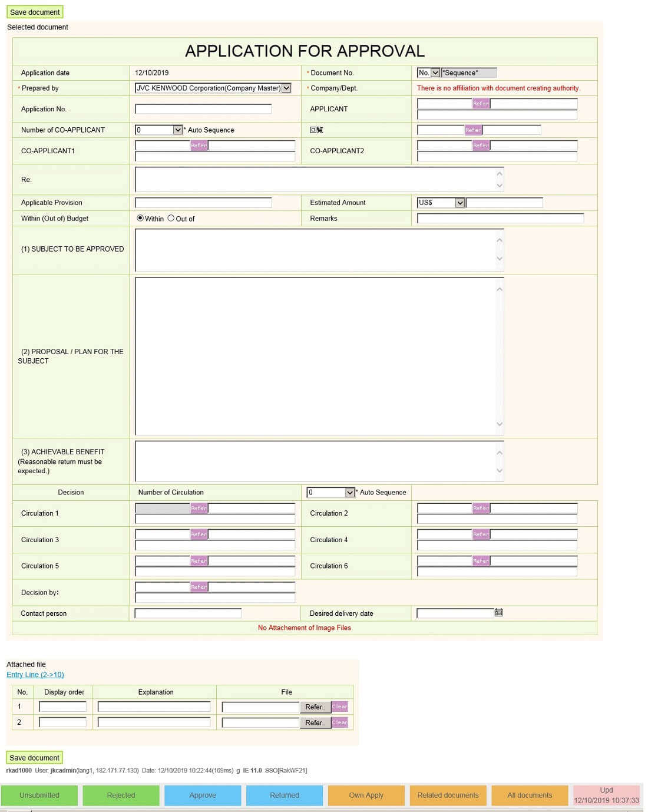Click Refer button for Circulation 5
Viewport: 648px width, 812px height.
coord(199,561)
